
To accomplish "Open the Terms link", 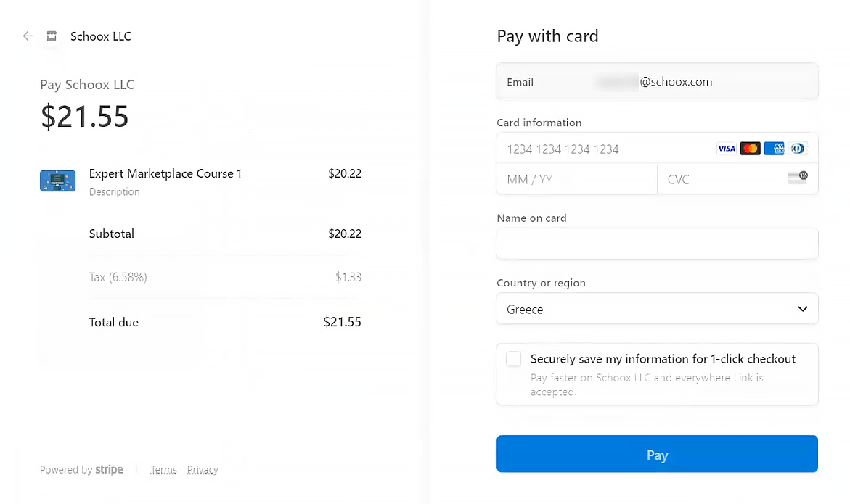I will [x=164, y=470].
